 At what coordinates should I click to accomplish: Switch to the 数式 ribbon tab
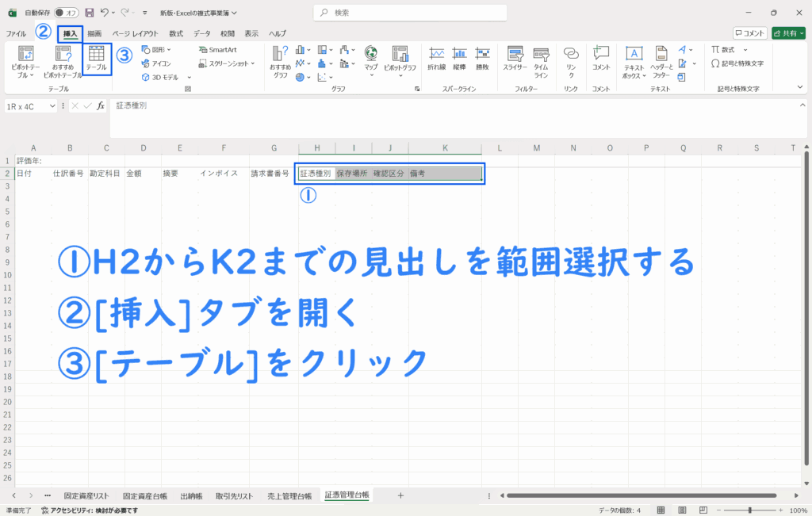[x=176, y=33]
